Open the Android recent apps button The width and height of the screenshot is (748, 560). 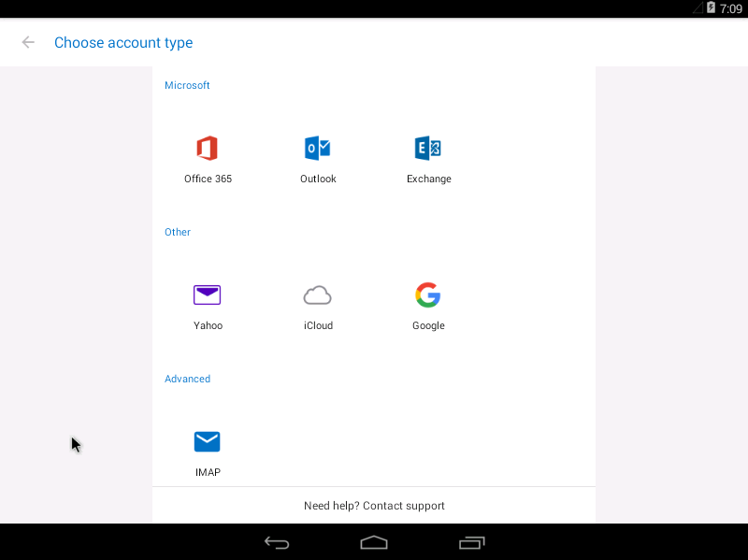pos(472,542)
